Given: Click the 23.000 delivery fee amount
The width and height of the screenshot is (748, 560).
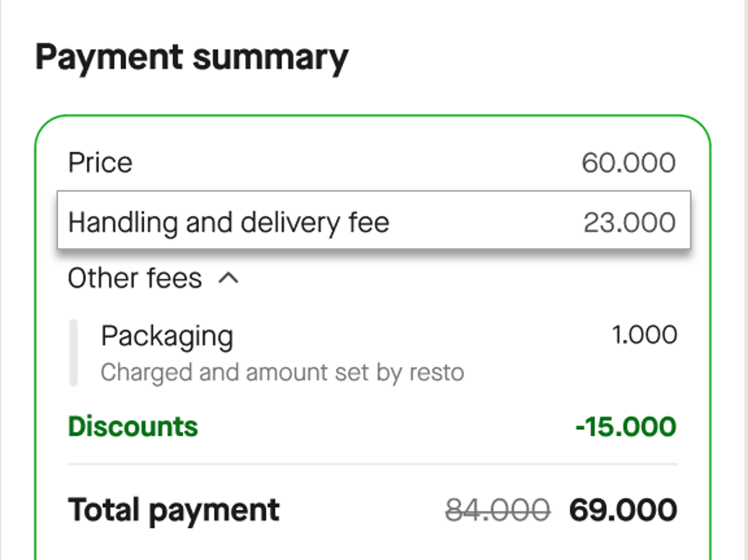Looking at the screenshot, I should [629, 222].
